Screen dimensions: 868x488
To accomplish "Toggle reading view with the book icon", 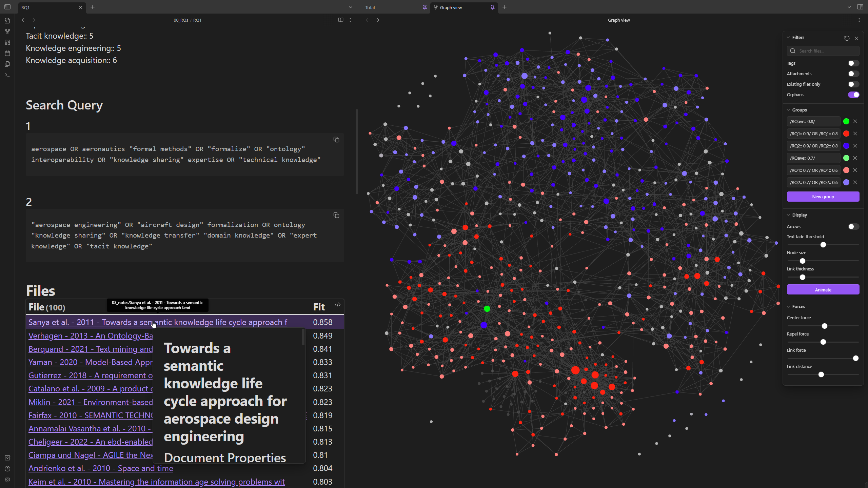I will pyautogui.click(x=340, y=20).
